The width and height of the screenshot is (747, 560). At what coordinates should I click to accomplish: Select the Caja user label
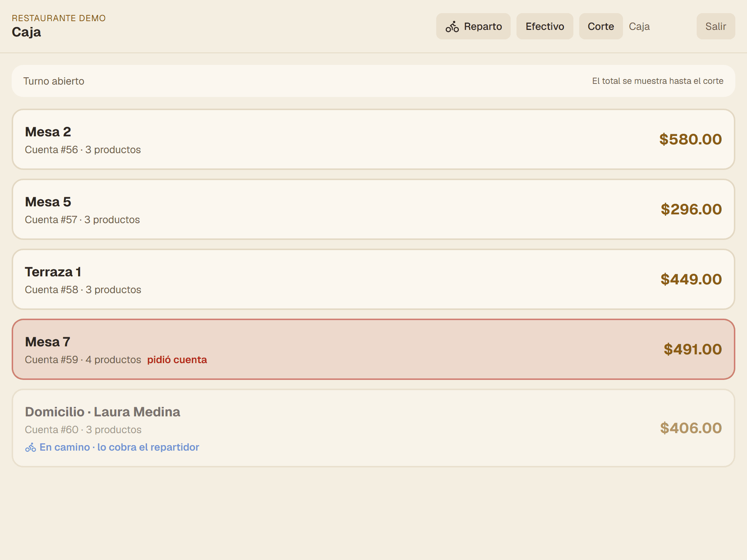tap(639, 27)
